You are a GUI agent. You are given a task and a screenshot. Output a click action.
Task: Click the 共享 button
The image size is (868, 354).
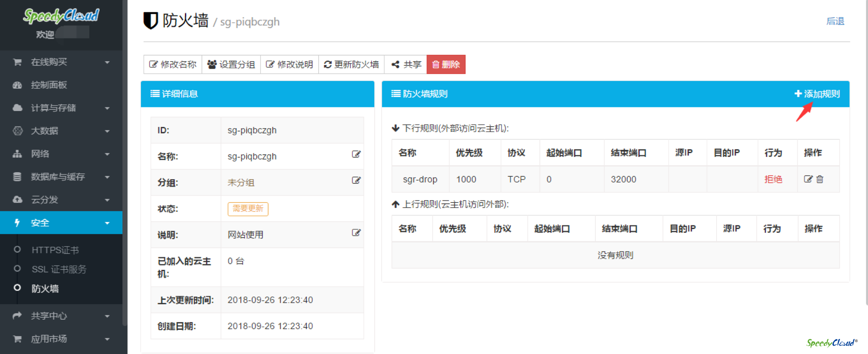(406, 64)
